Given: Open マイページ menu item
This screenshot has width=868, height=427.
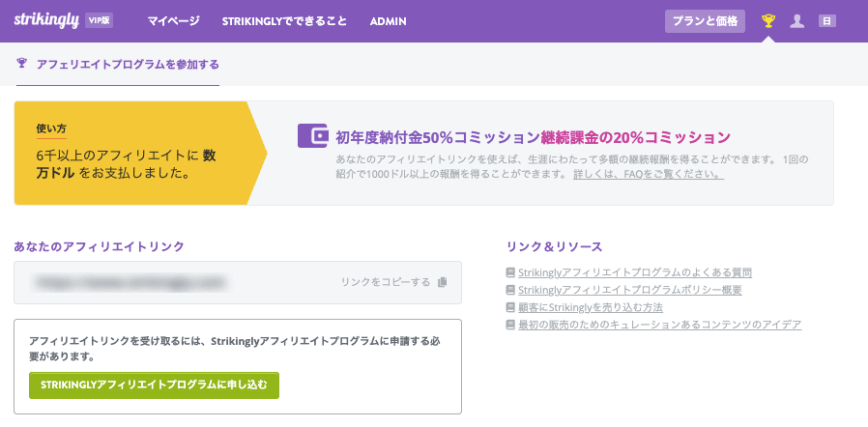Looking at the screenshot, I should pos(173,21).
